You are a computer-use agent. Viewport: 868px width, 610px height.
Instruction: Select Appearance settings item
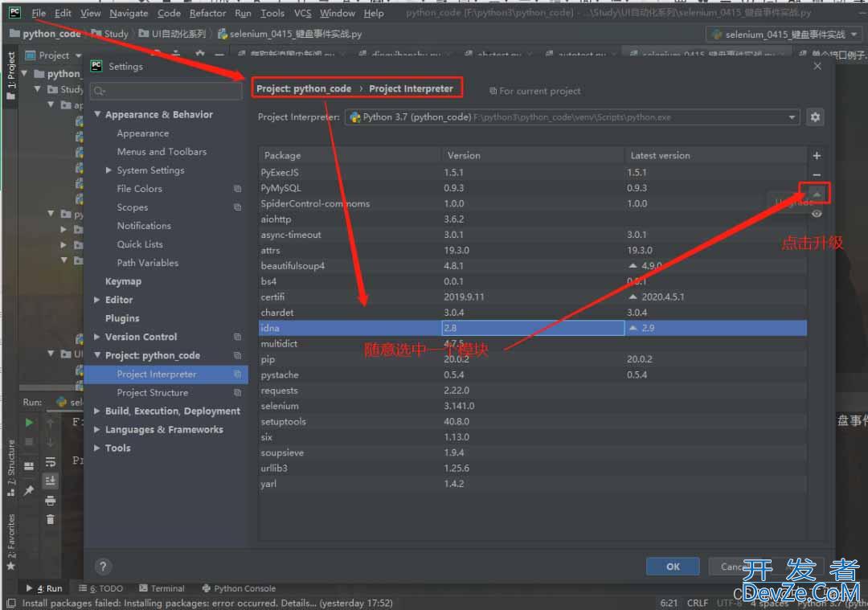coord(143,133)
